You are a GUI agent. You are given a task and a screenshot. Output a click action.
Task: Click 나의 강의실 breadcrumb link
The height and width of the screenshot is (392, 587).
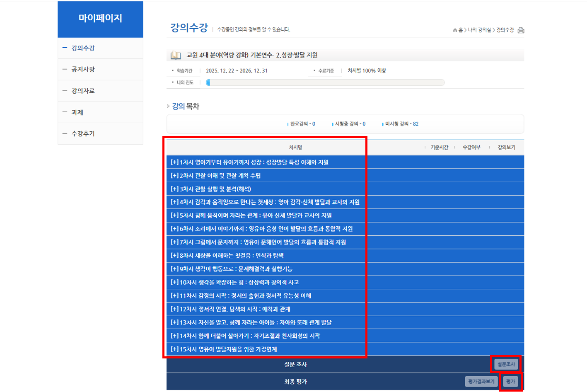click(479, 30)
